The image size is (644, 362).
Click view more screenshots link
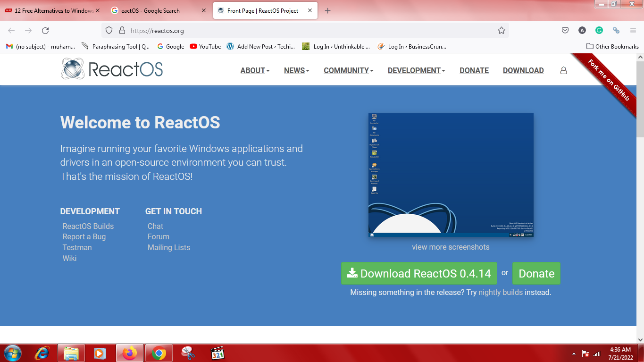pos(451,247)
